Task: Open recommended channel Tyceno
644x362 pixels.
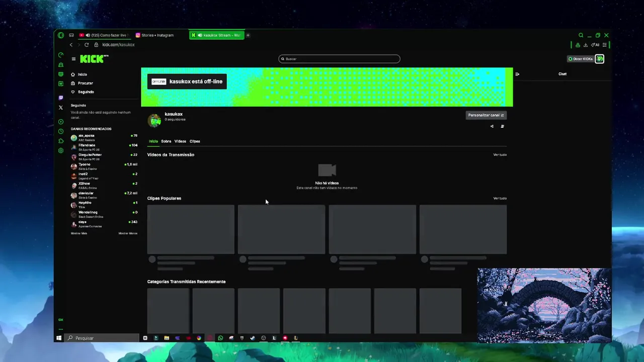Action: click(104, 166)
